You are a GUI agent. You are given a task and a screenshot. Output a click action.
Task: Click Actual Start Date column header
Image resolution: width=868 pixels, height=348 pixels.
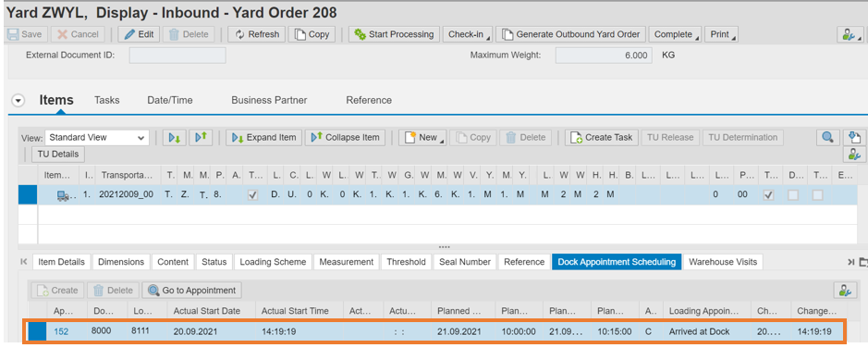pyautogui.click(x=212, y=311)
